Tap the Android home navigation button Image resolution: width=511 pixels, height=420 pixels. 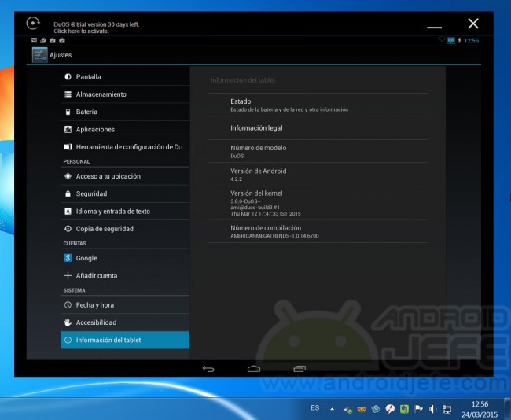(254, 369)
